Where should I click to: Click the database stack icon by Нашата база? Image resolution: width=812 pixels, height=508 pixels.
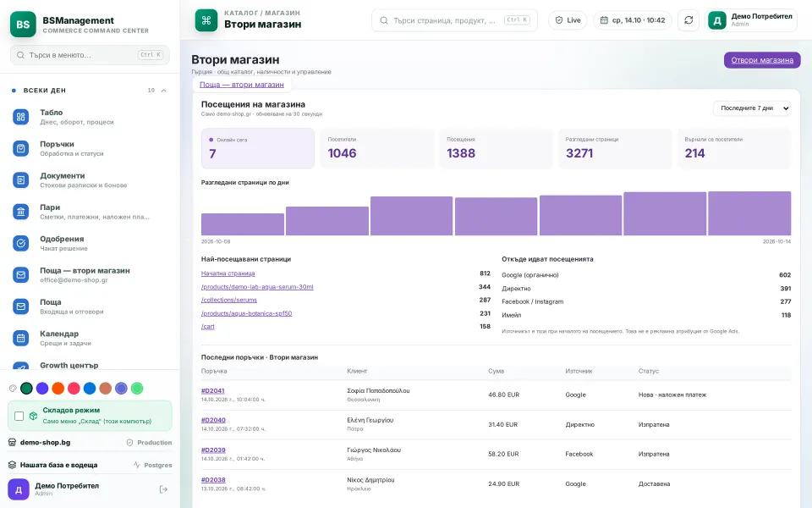click(13, 465)
